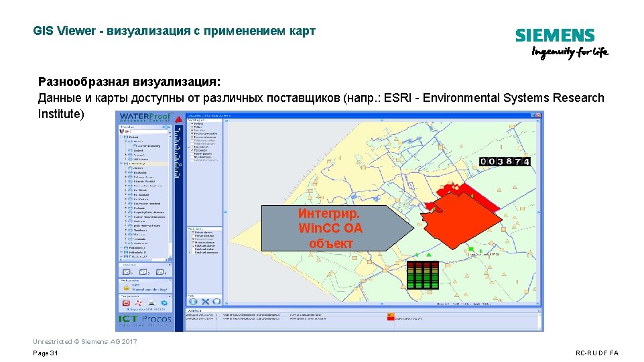Open the third screen layout icon
The width and height of the screenshot is (644, 362).
161,272
